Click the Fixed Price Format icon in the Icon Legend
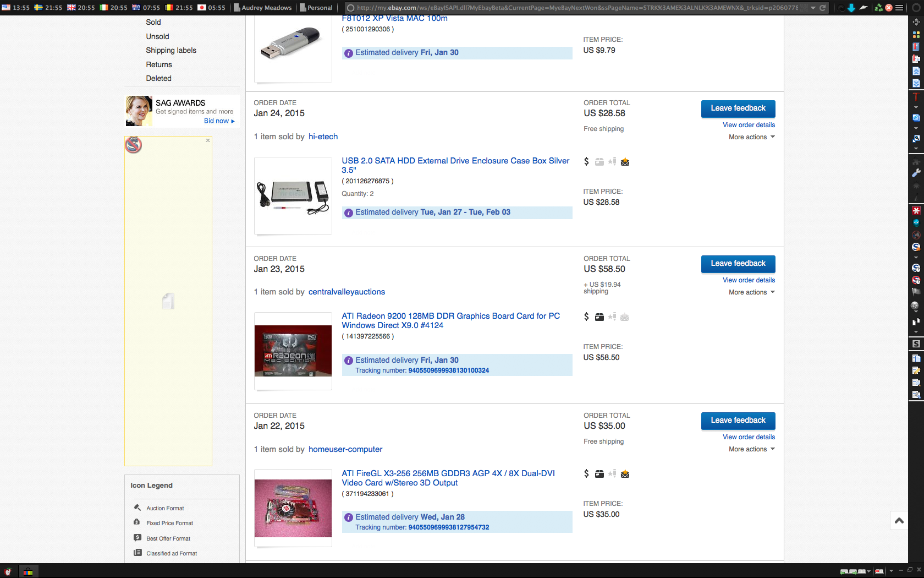 coord(137,522)
